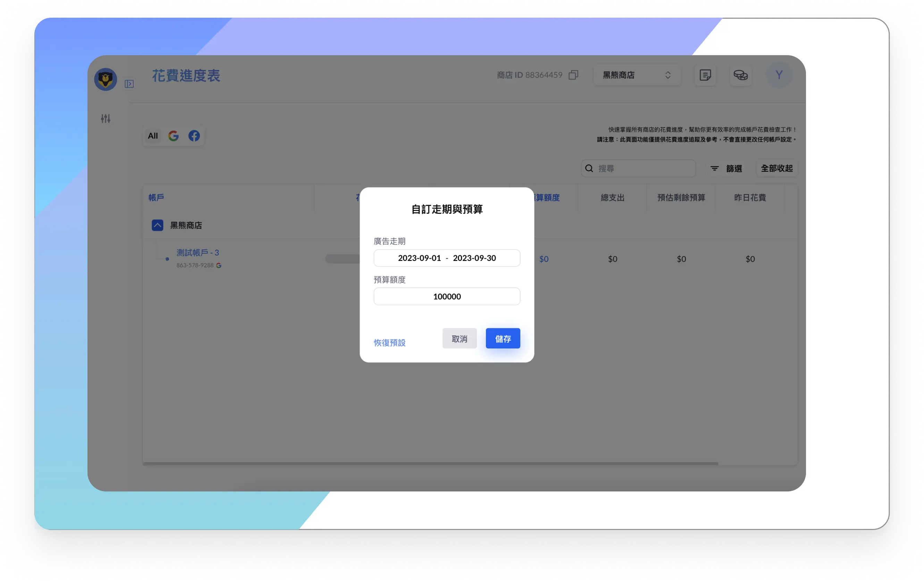Viewport: 924px width, 581px height.
Task: Toggle the sidebar expand icon
Action: point(129,84)
